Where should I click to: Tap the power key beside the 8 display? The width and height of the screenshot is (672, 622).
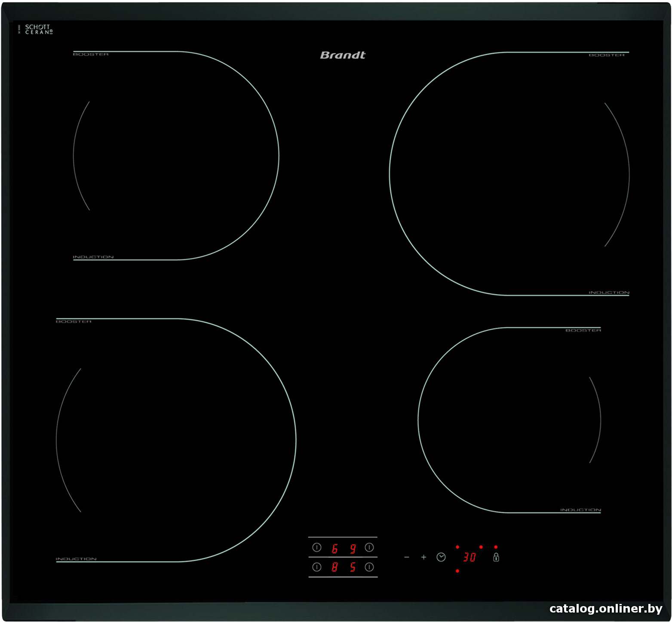tap(317, 567)
